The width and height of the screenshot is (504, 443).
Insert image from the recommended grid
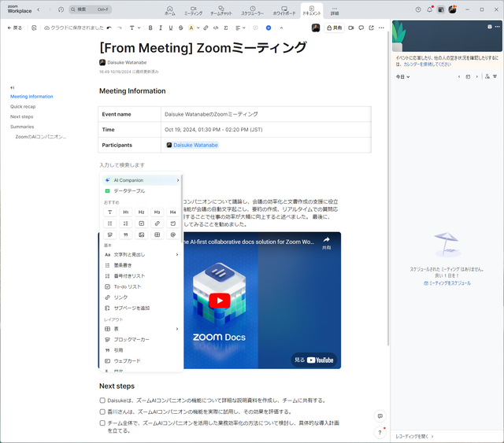(142, 234)
